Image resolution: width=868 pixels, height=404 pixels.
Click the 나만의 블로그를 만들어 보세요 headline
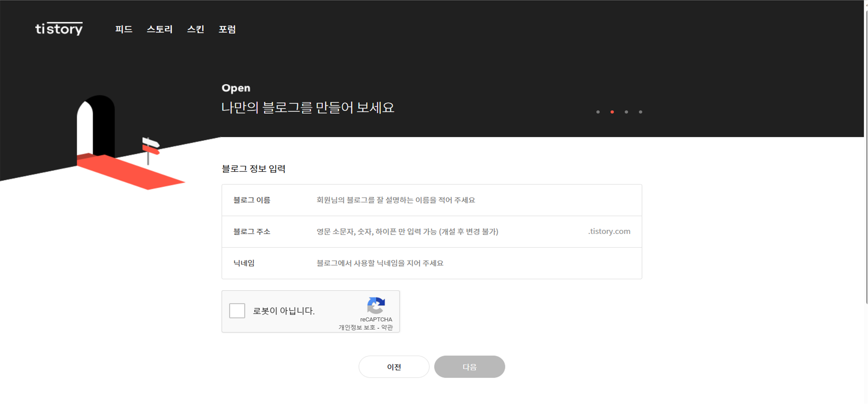coord(308,108)
